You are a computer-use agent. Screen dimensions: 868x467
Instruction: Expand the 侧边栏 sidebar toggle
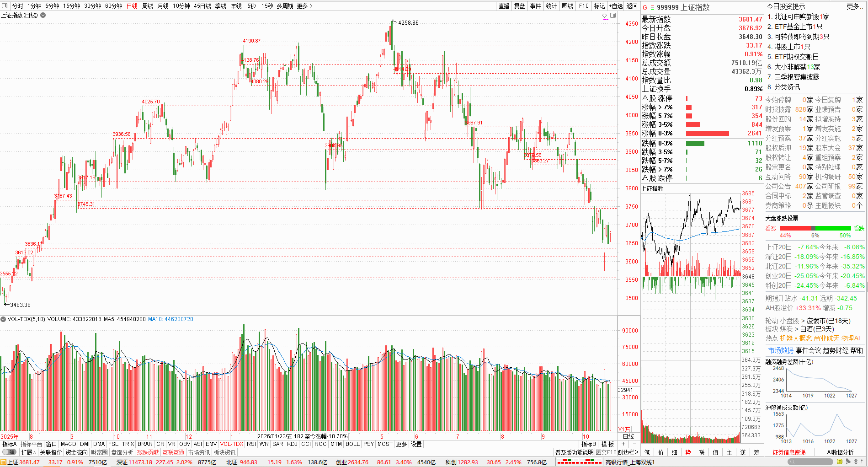[x=628, y=452]
